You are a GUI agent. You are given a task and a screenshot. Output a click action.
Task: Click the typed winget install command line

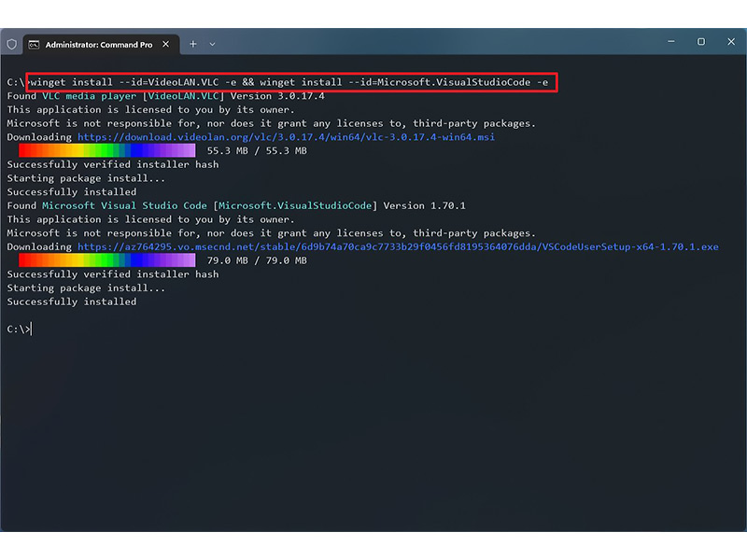coord(289,82)
